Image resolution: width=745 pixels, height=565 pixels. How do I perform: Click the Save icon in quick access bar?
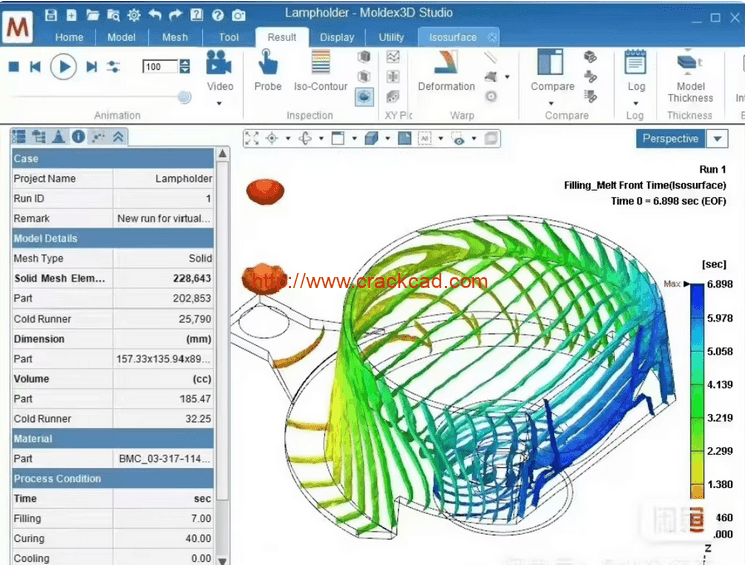point(51,15)
